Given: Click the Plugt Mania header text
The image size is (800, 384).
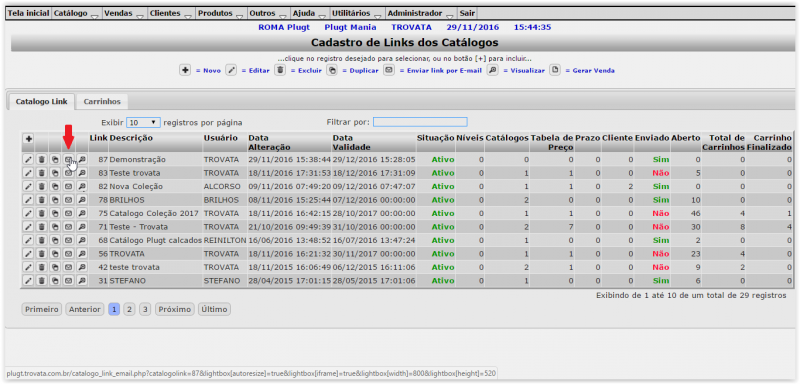Looking at the screenshot, I should pyautogui.click(x=351, y=28).
